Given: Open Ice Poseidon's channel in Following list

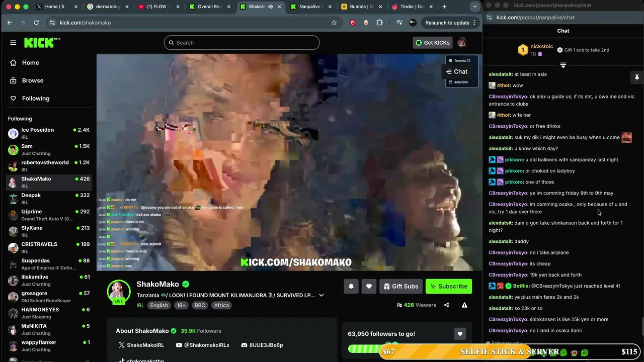Looking at the screenshot, I should (x=48, y=133).
